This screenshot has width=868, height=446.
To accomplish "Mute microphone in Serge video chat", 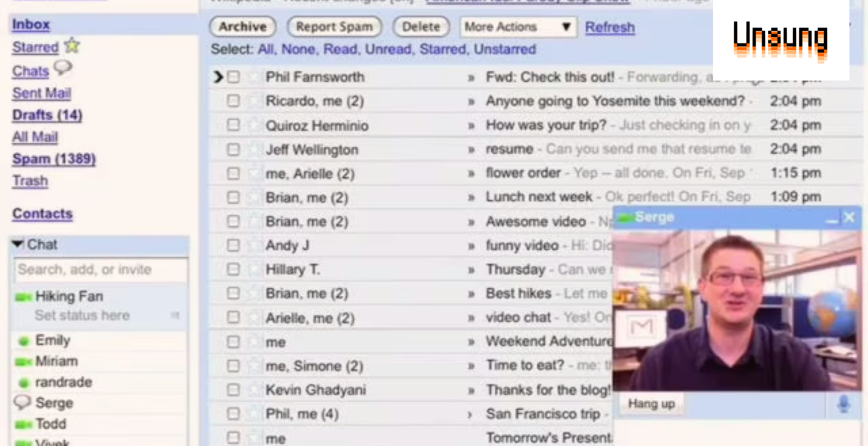I will (x=843, y=404).
